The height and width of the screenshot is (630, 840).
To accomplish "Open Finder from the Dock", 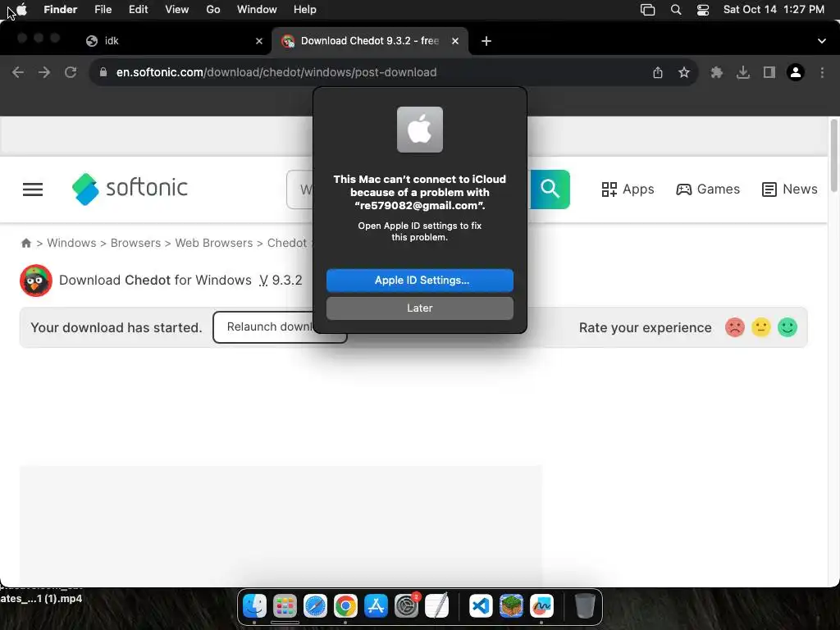I will point(254,606).
